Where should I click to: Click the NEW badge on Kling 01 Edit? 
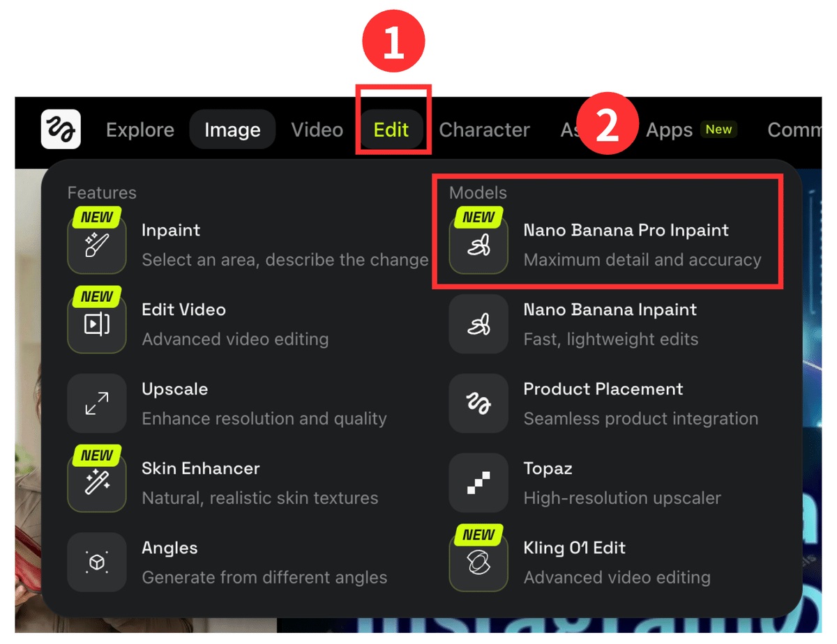(x=478, y=534)
